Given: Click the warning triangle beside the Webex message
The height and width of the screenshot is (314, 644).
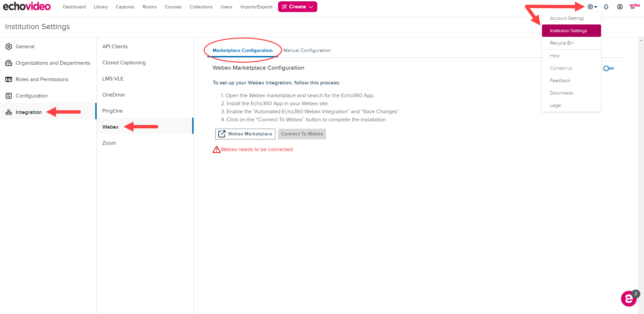Looking at the screenshot, I should pos(216,149).
